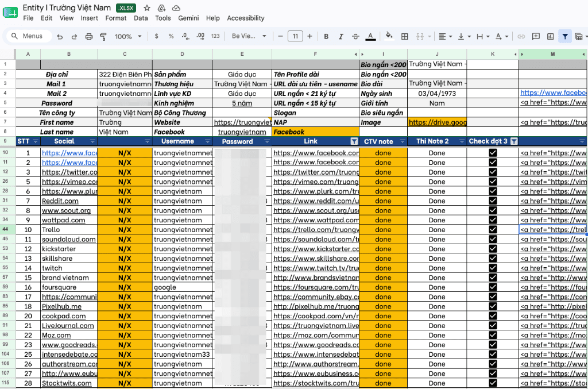This screenshot has width=588, height=389.
Task: Open the CTV note column filter dropdown
Action: (403, 141)
